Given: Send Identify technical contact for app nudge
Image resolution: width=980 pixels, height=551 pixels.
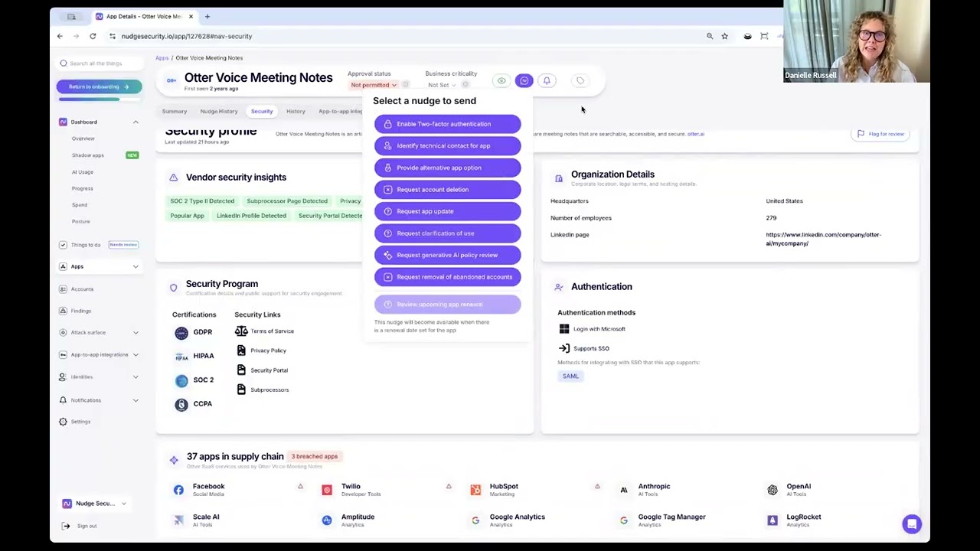Looking at the screenshot, I should pos(447,145).
